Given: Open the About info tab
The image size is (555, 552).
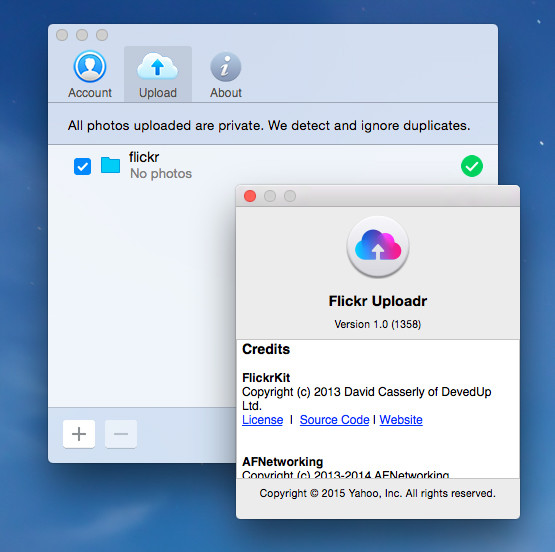Looking at the screenshot, I should (226, 74).
